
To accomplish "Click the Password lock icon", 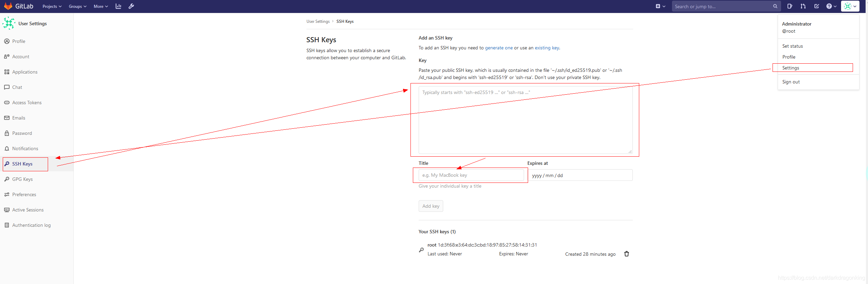I will [x=7, y=133].
